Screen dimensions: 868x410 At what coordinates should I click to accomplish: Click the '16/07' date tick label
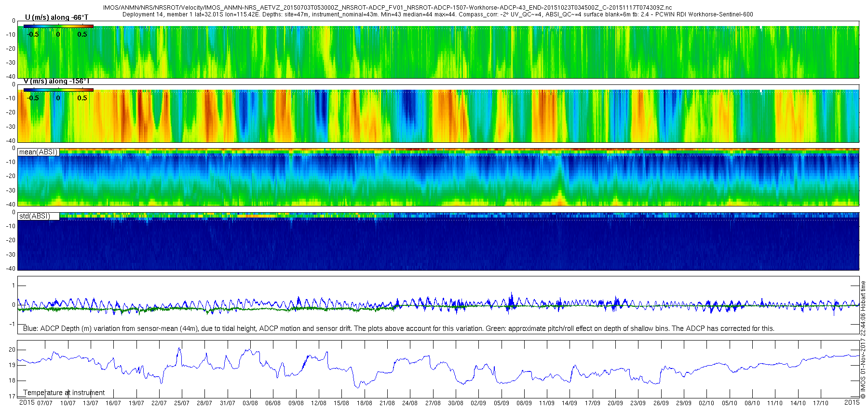113,403
